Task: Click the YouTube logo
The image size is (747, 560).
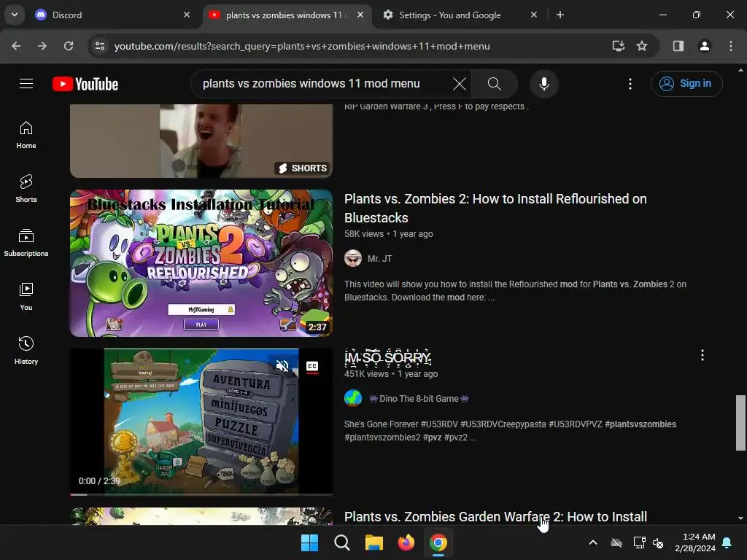Action: point(85,84)
